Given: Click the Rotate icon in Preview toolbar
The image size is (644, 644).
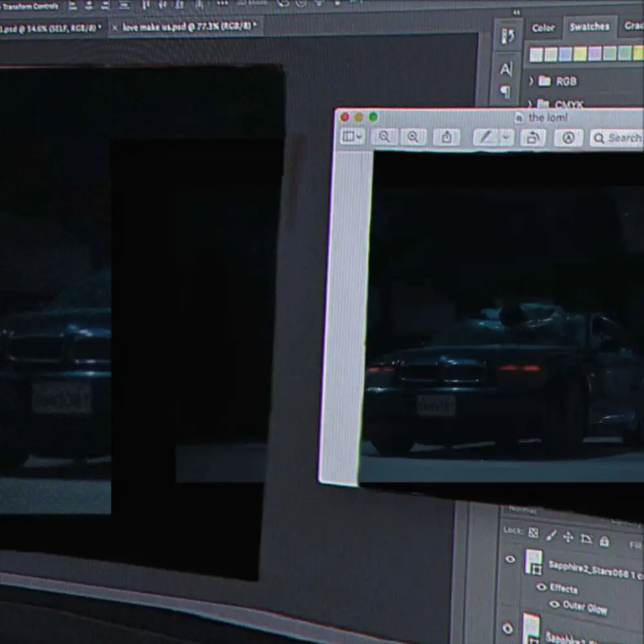Looking at the screenshot, I should (533, 138).
